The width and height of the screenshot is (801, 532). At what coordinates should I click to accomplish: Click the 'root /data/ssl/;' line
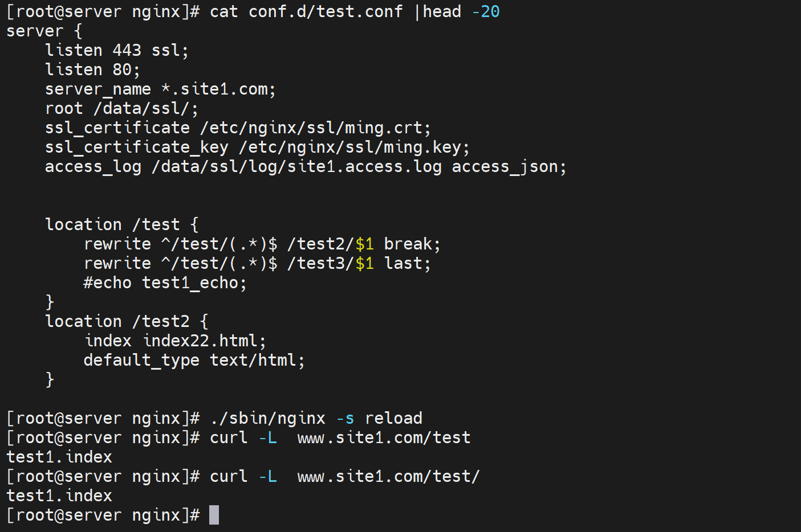pyautogui.click(x=121, y=108)
